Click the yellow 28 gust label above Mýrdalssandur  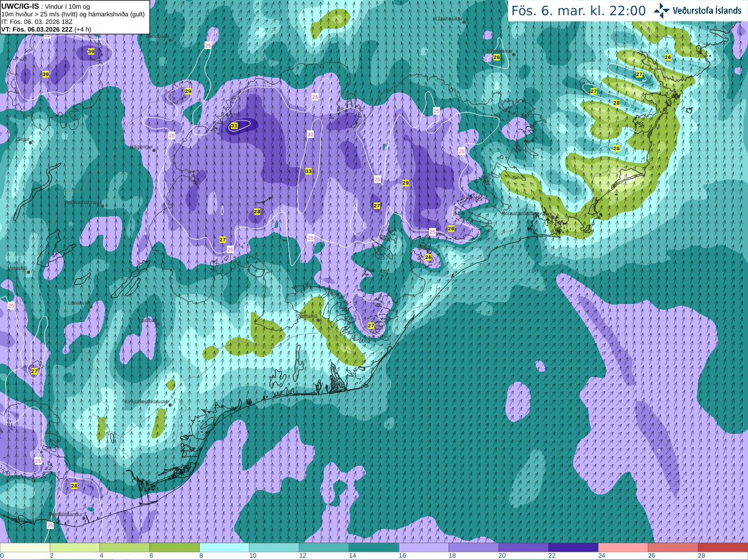(x=74, y=486)
